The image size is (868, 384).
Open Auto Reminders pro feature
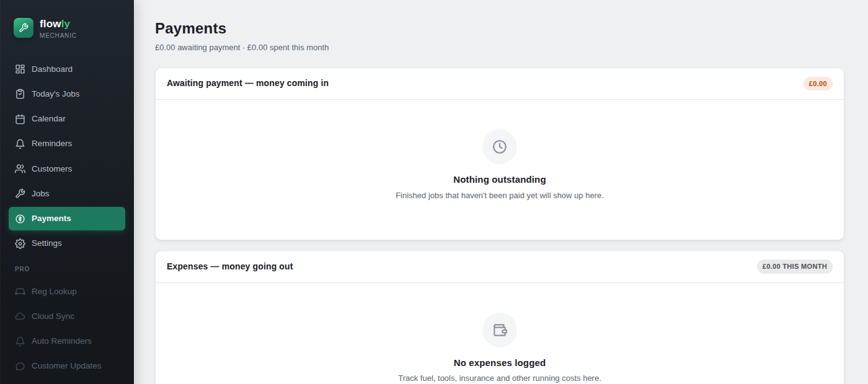67,341
